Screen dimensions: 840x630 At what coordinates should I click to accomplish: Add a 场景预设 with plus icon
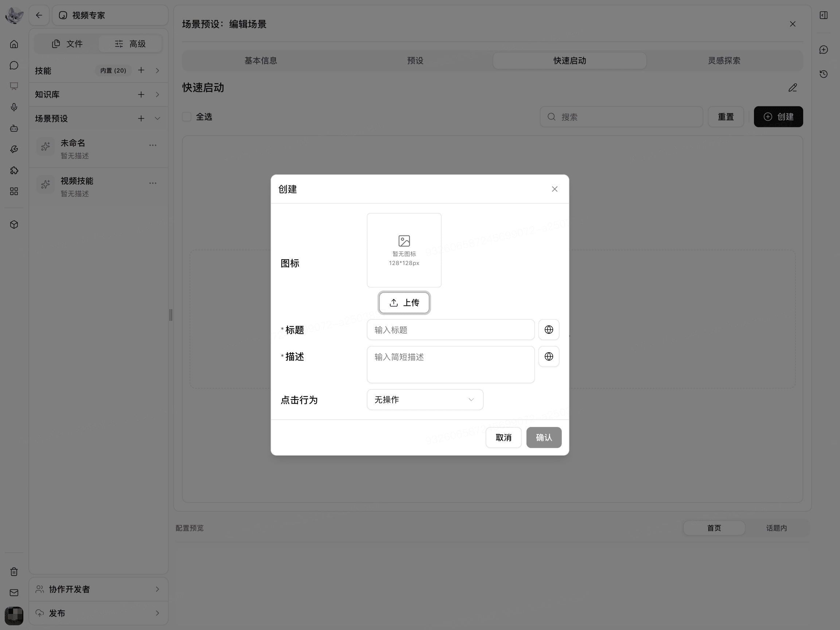click(x=141, y=118)
